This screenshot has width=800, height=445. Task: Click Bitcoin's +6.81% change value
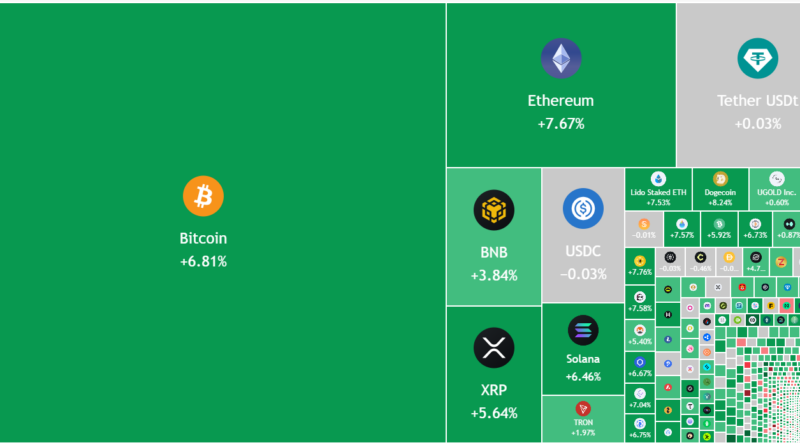pos(203,262)
